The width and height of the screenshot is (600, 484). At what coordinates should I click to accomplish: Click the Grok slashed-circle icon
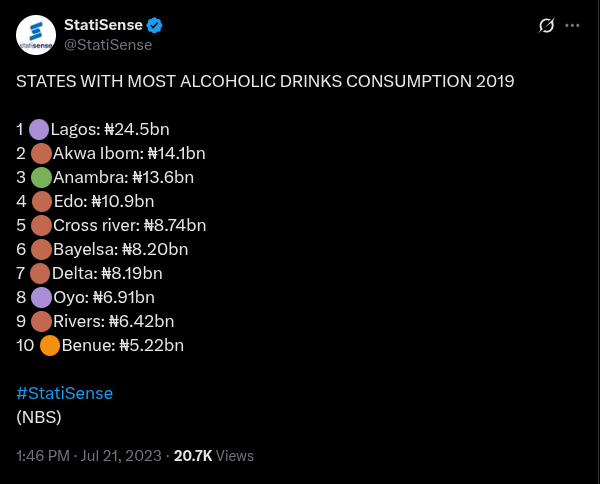pos(546,25)
